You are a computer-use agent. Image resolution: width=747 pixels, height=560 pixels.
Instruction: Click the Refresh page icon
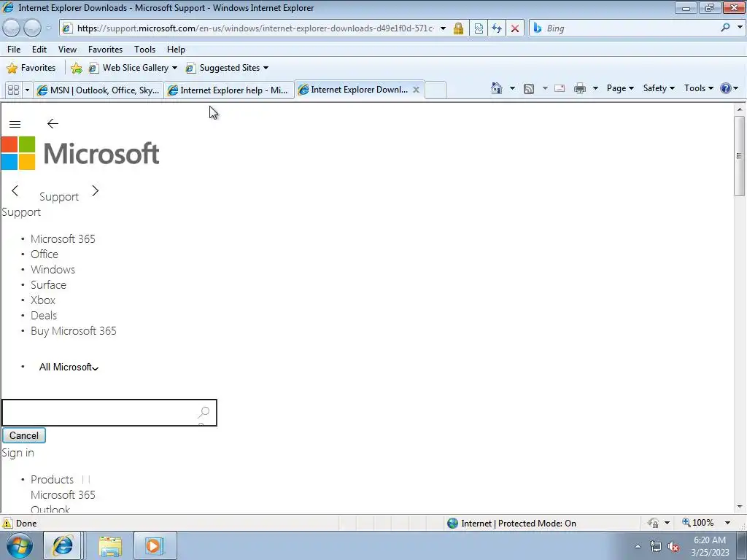(496, 28)
